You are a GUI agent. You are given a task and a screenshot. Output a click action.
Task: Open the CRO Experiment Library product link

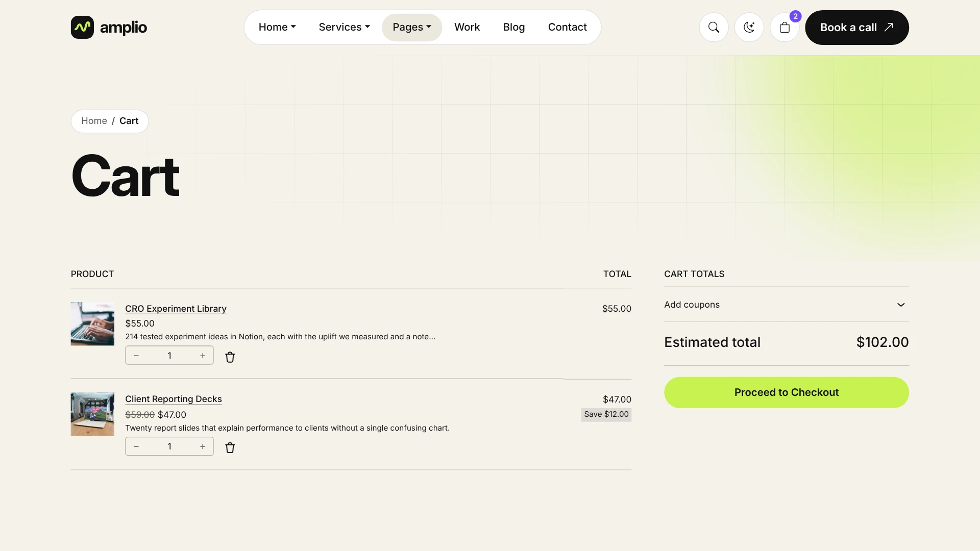(176, 309)
